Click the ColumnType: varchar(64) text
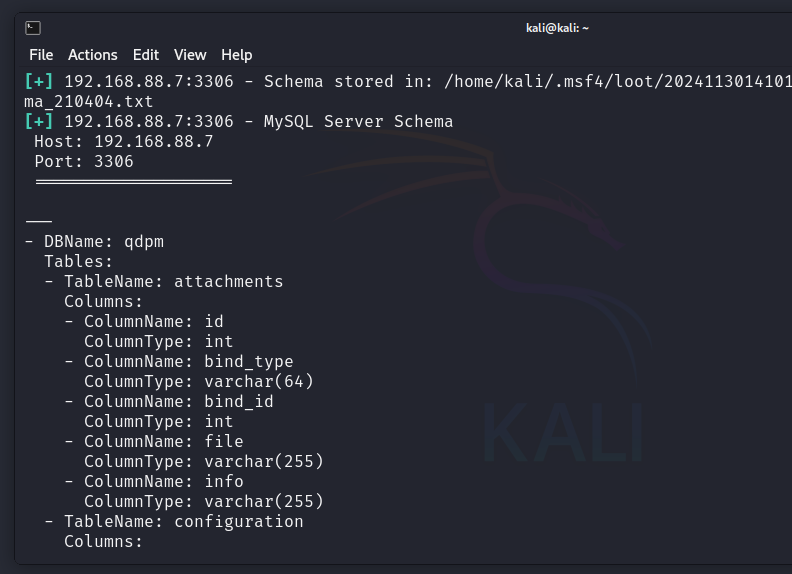Viewport: 792px width, 574px height. pos(199,382)
